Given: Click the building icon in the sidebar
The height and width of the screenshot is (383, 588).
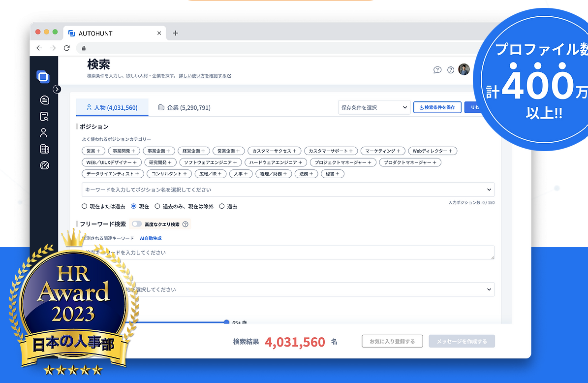Looking at the screenshot, I should 44,149.
